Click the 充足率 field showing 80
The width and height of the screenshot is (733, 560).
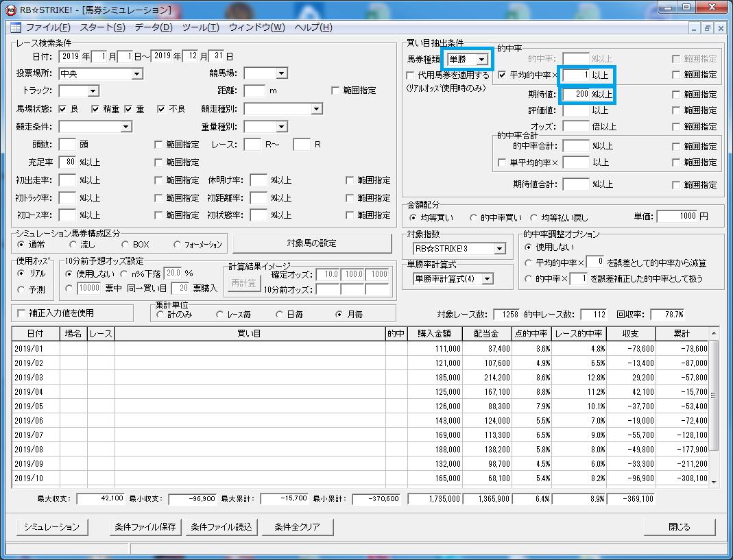coord(67,162)
